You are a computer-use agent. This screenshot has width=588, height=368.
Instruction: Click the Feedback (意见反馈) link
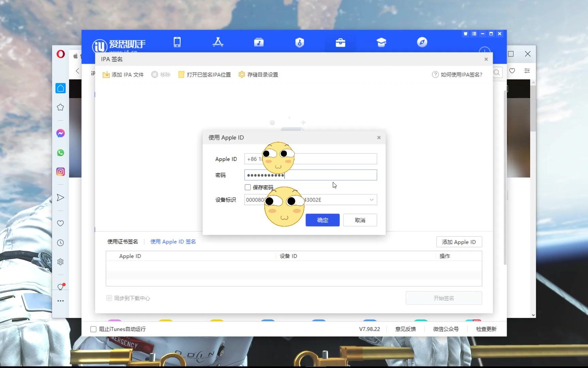[x=405, y=329]
